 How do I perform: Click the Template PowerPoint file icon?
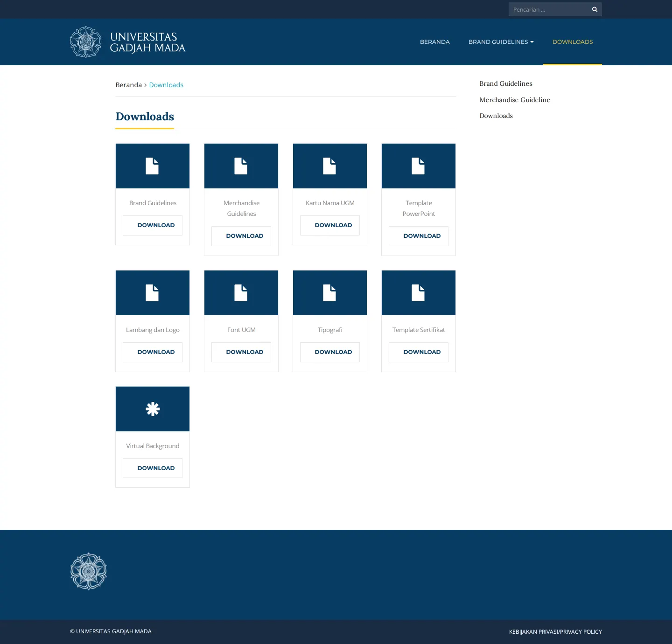418,166
